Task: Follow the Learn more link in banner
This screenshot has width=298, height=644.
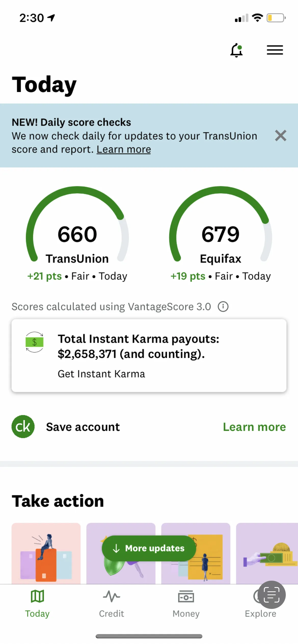Action: pos(124,149)
